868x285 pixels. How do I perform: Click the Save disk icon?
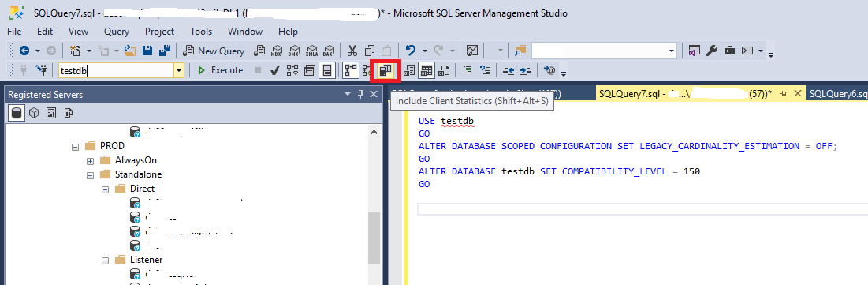147,51
